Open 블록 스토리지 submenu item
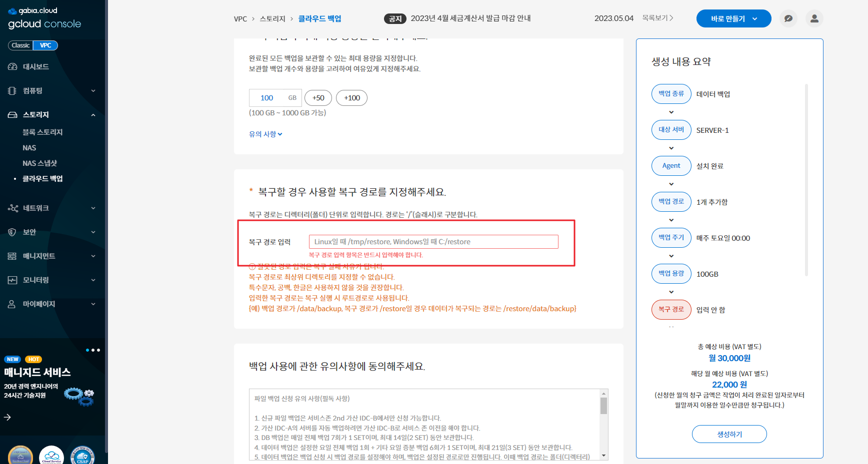This screenshot has width=868, height=464. click(x=42, y=132)
